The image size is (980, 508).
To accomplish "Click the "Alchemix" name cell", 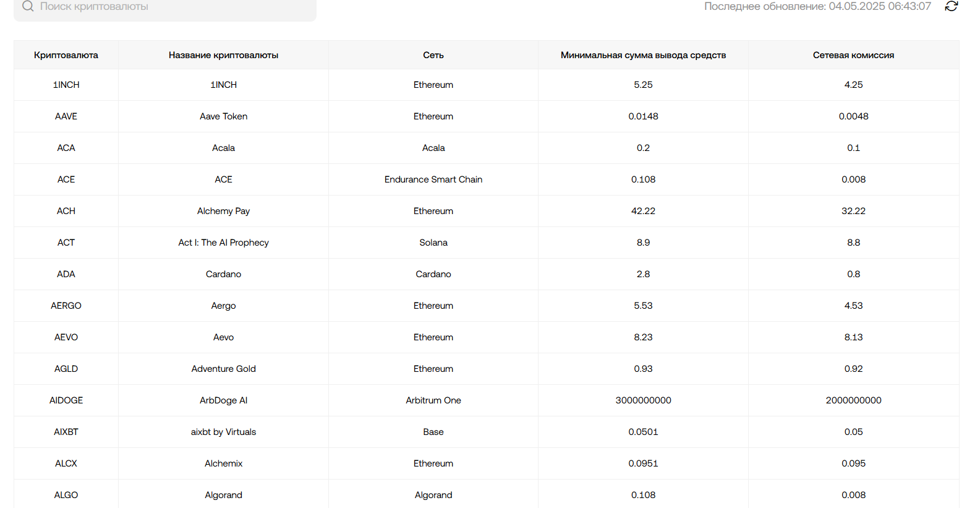I will click(223, 463).
